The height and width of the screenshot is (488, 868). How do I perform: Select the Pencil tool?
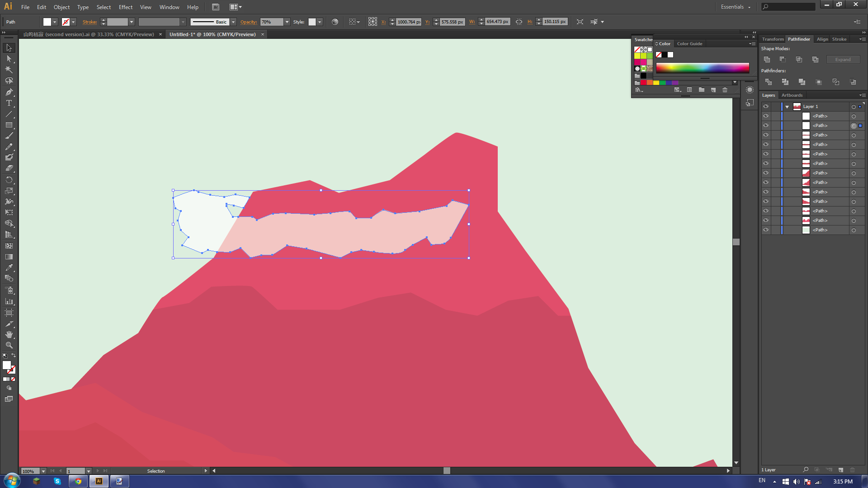pyautogui.click(x=9, y=147)
